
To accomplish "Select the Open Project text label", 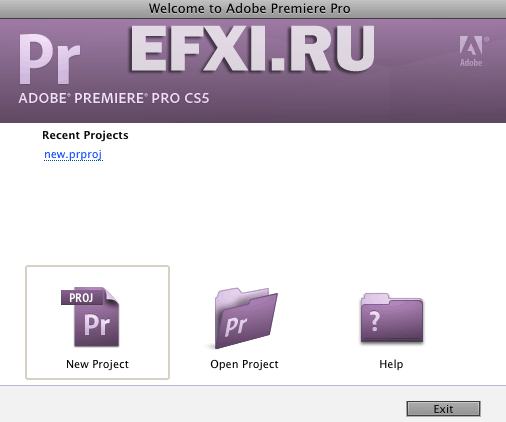I will (x=244, y=364).
